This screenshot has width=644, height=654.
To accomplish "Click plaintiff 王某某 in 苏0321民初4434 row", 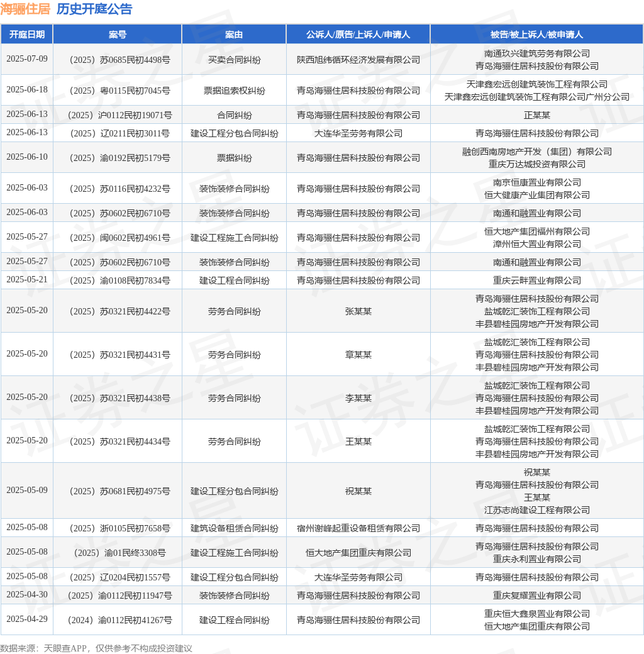I will (x=358, y=441).
